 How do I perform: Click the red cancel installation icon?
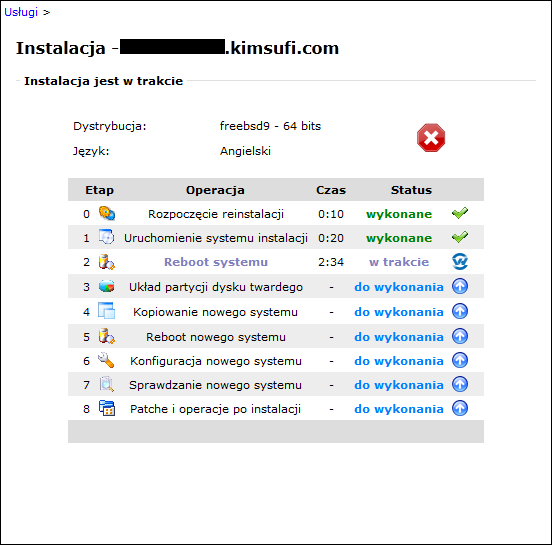[x=431, y=138]
